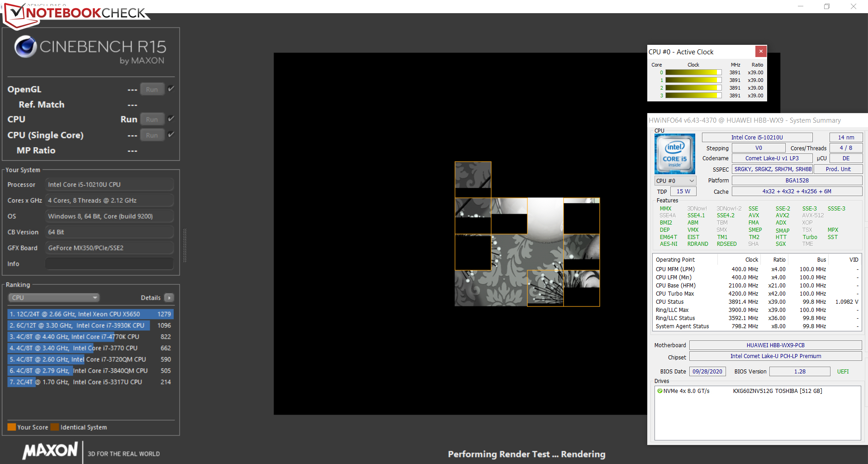Click the Core 0 clock bar
This screenshot has width=868, height=464.
[x=693, y=72]
